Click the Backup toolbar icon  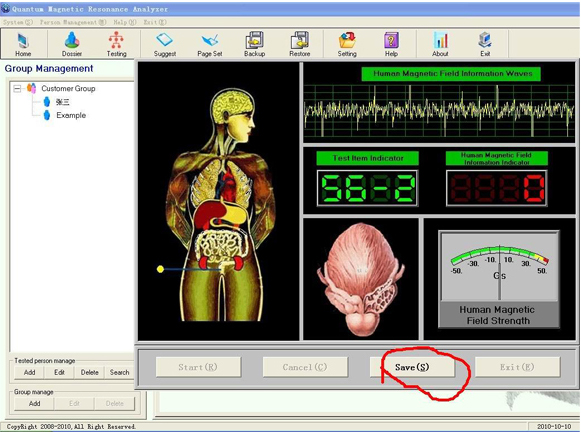tap(255, 44)
